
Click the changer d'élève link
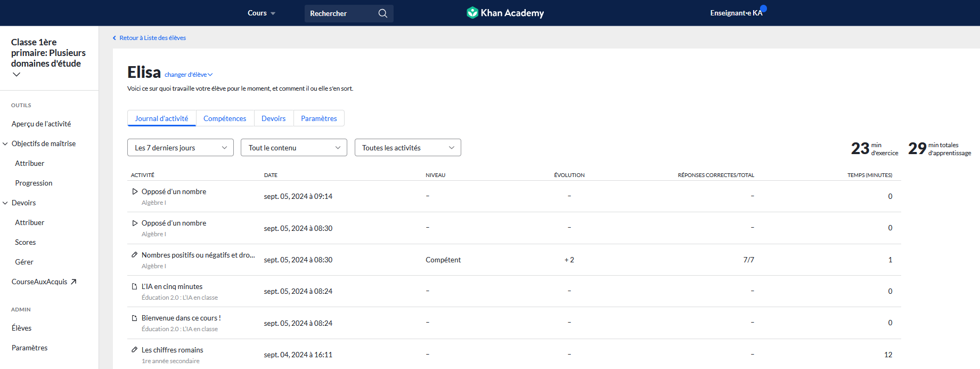coord(188,75)
